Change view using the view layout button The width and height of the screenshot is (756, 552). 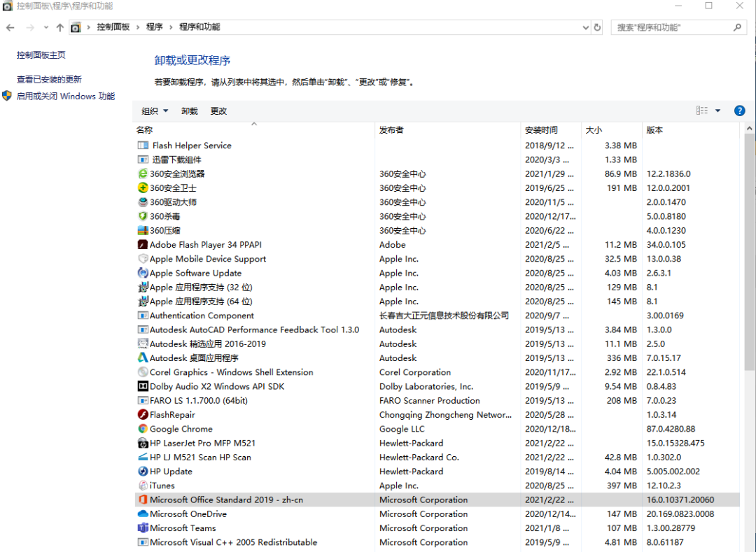click(702, 111)
